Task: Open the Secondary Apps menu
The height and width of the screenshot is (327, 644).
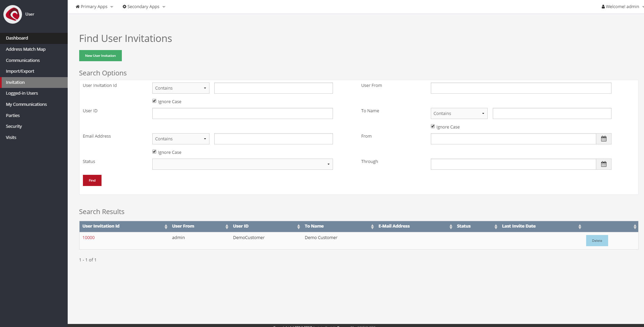Action: (143, 6)
